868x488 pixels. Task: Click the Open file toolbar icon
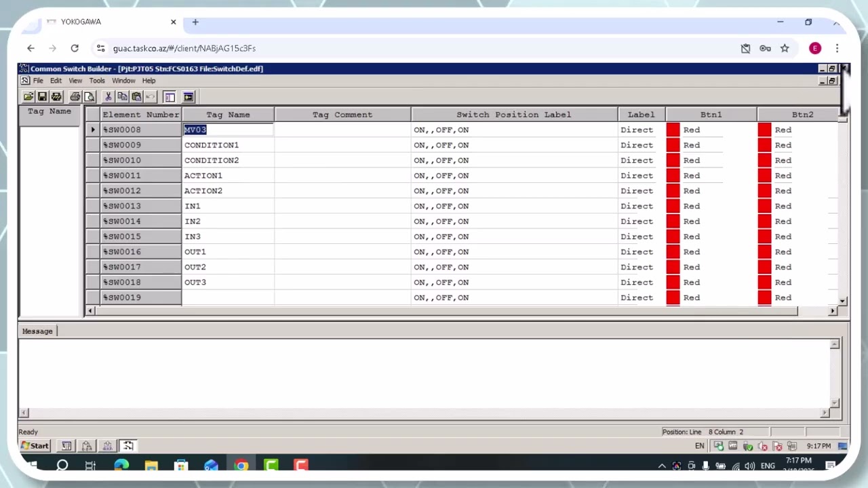[28, 97]
